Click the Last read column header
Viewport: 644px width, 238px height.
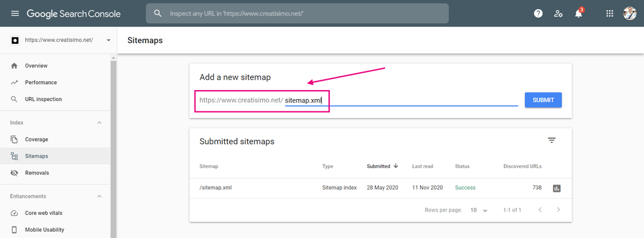pyautogui.click(x=422, y=166)
